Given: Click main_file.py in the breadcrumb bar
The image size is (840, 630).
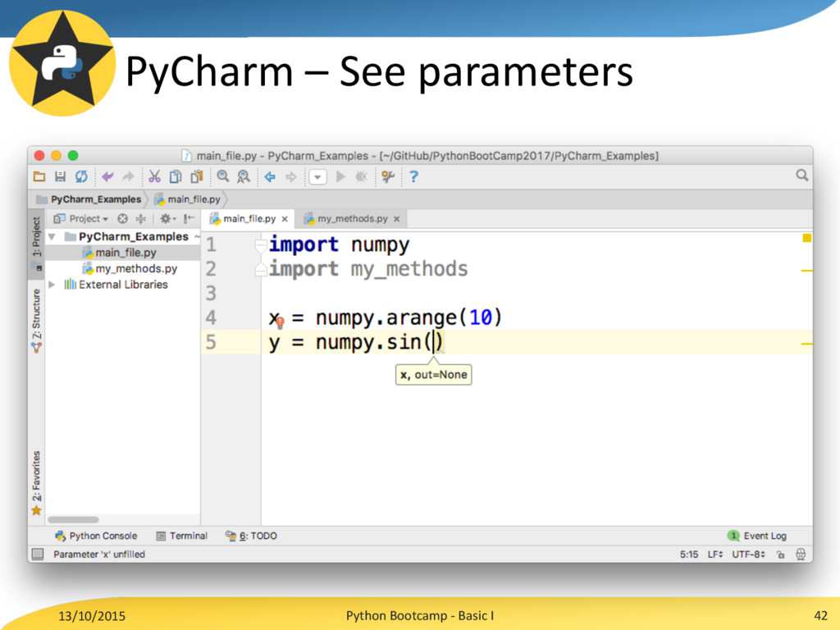Looking at the screenshot, I should [x=194, y=199].
